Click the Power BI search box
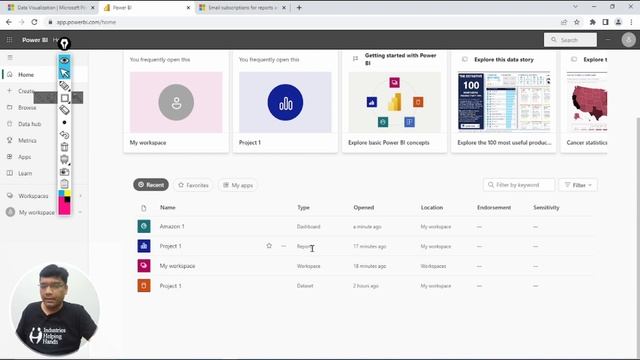Screen dimensions: 640x360 click(x=570, y=40)
